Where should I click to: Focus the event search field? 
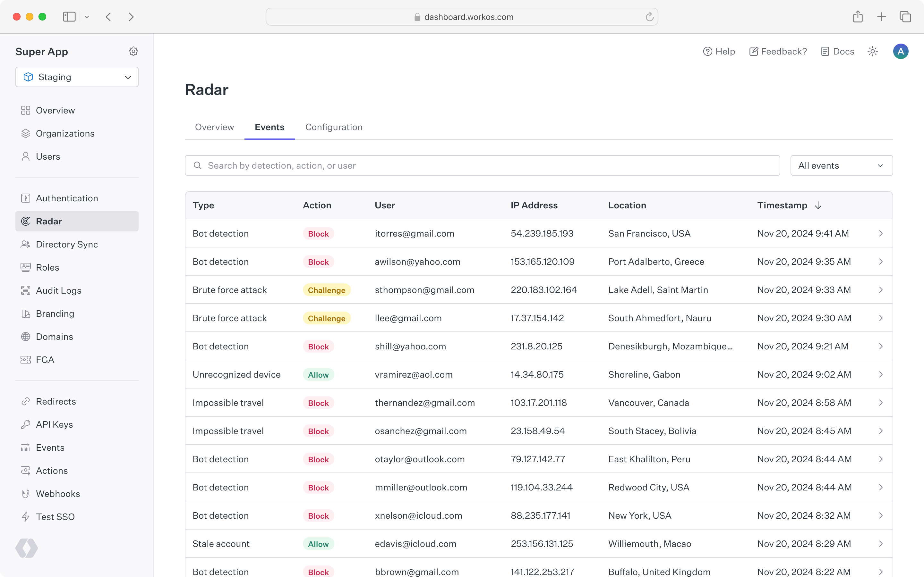click(x=482, y=166)
